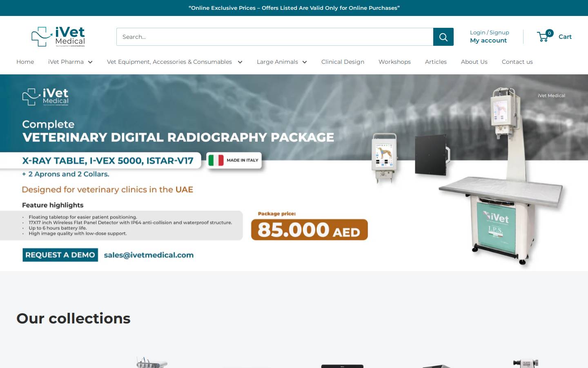Open the Login / Signup link
Image resolution: width=588 pixels, height=368 pixels.
pos(489,32)
